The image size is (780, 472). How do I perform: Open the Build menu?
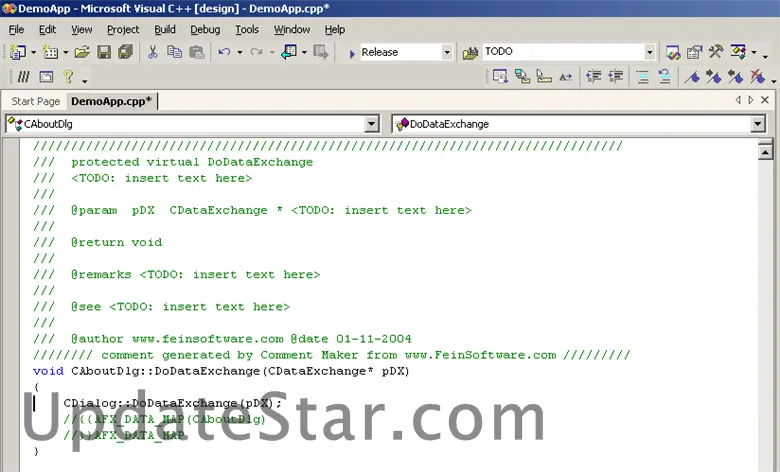pos(165,29)
